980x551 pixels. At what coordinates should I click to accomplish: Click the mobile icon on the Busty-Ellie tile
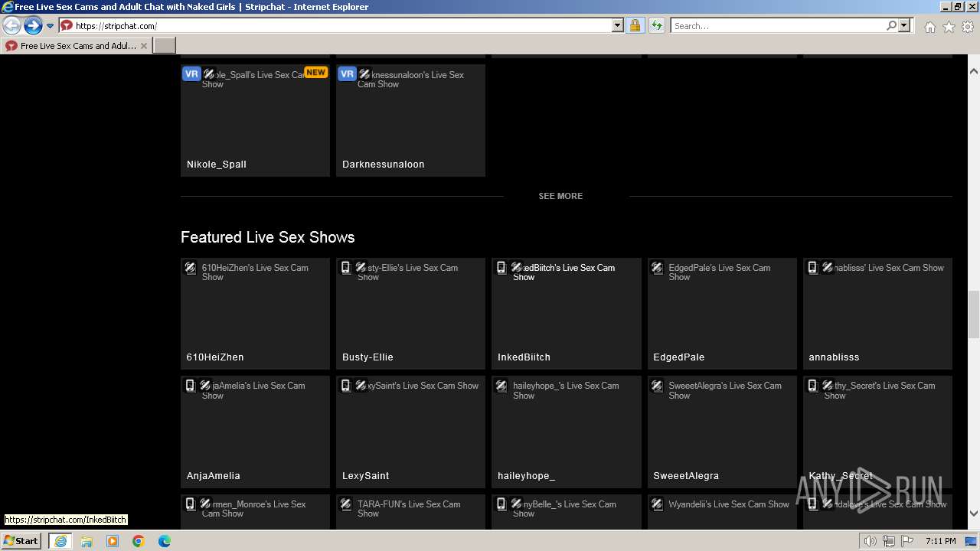click(345, 268)
